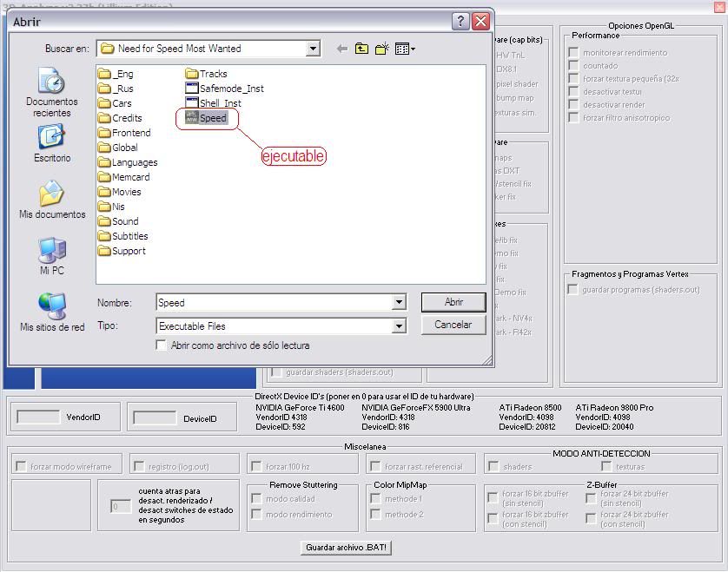Click the DeviceID input field
728x572 pixels.
pos(155,417)
